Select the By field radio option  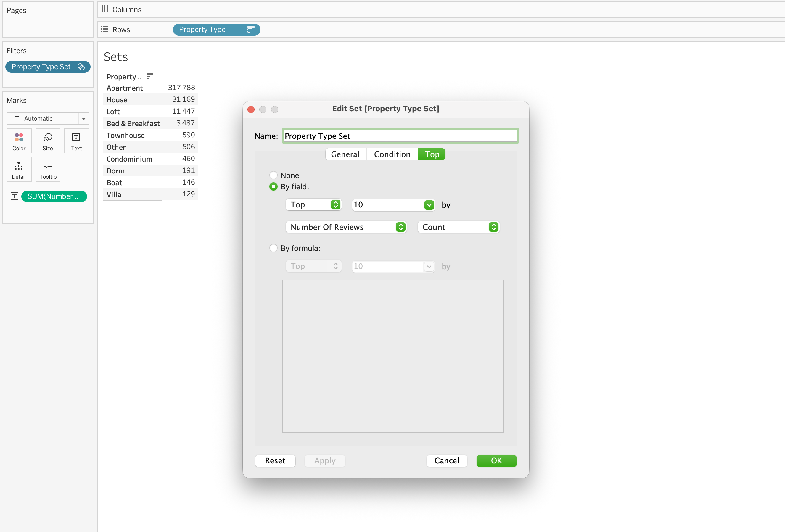[x=273, y=187]
